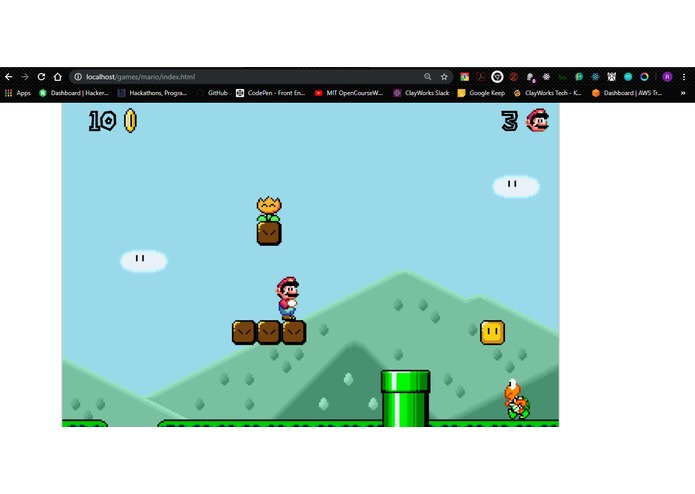Open the MIT OpenCourseW... bookmark

pyautogui.click(x=349, y=93)
